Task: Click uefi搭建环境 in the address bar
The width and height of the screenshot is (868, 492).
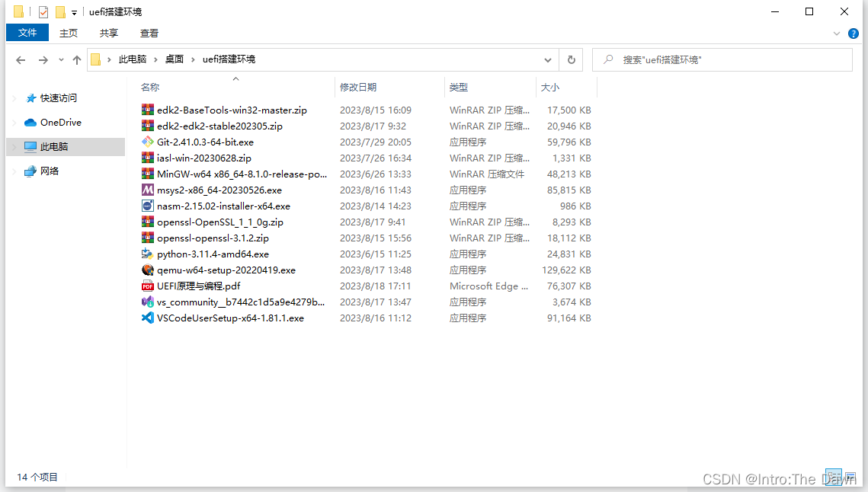Action: point(229,59)
